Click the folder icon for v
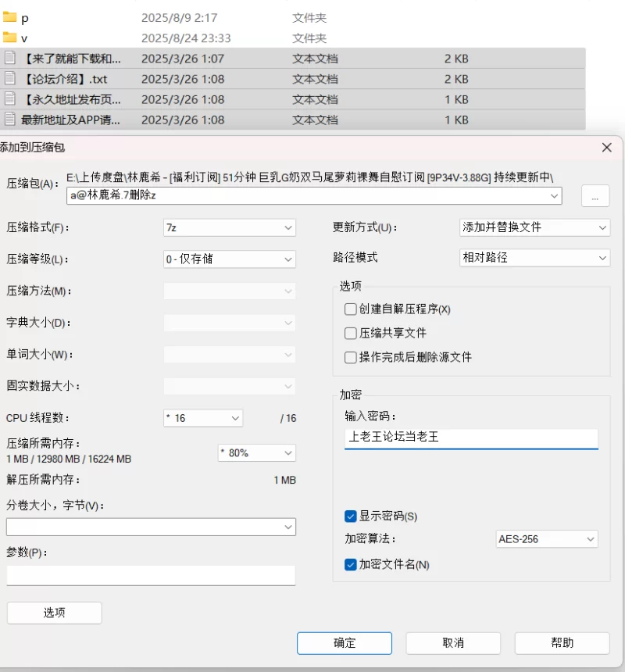The width and height of the screenshot is (625, 672). click(x=9, y=38)
